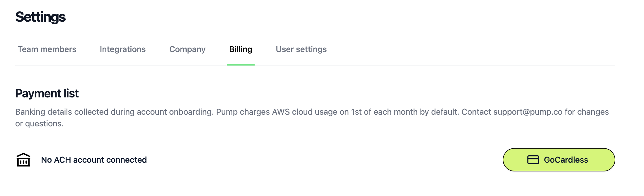Click the 'No ACH account connected' label
The height and width of the screenshot is (196, 644).
(94, 160)
